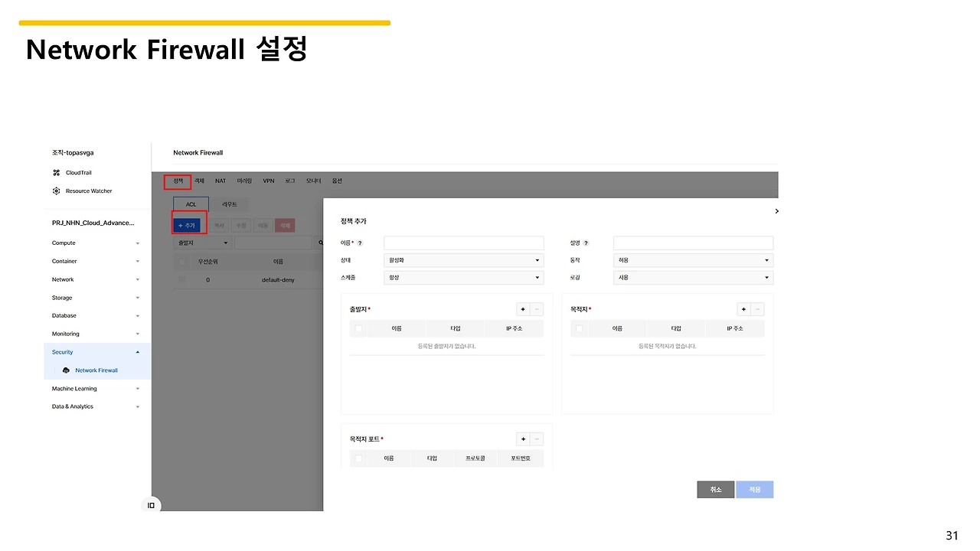Select the 라우트 sub-tab
The width and height of the screenshot is (980, 551).
coord(230,204)
